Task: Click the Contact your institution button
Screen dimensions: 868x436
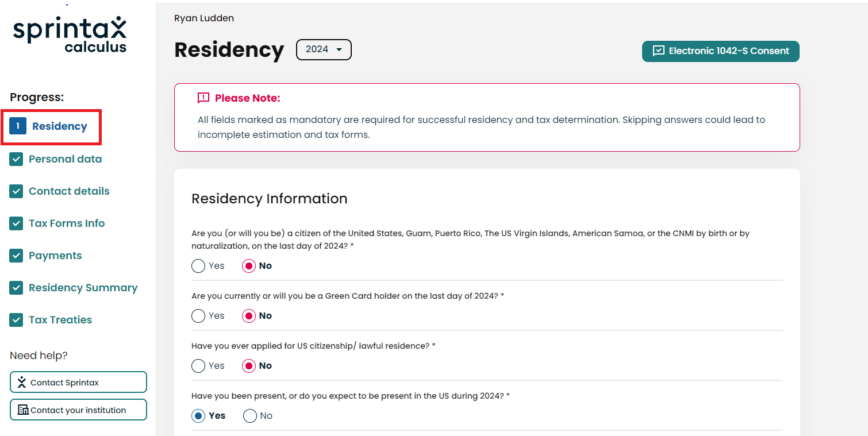Action: click(x=78, y=410)
